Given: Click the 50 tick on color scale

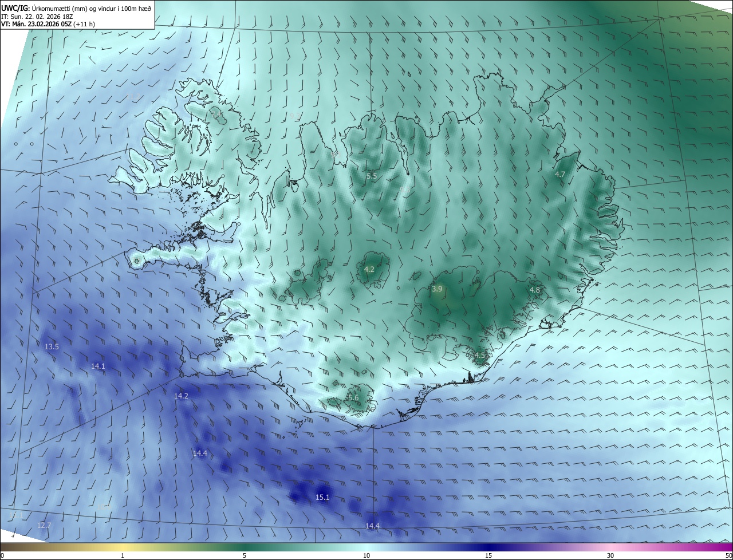Looking at the screenshot, I should (728, 556).
